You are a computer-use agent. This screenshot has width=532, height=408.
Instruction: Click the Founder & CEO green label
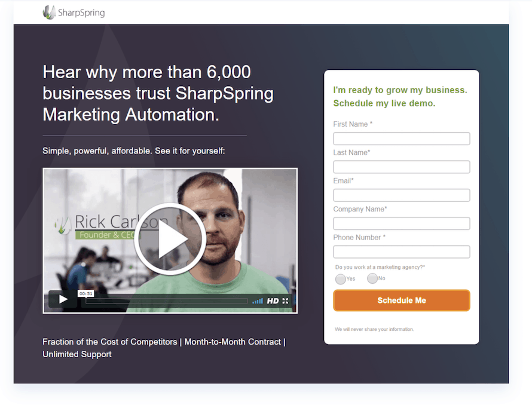click(x=107, y=235)
